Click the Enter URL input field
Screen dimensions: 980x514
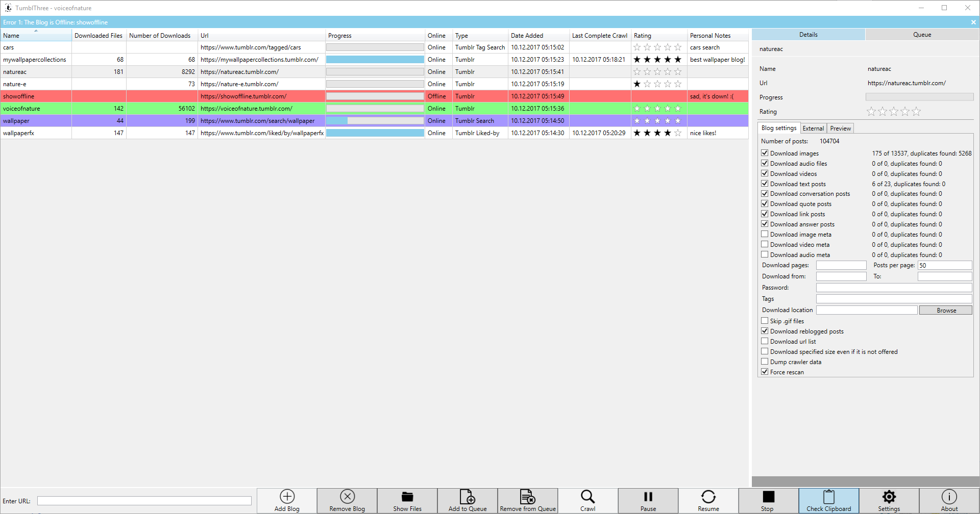tap(144, 501)
